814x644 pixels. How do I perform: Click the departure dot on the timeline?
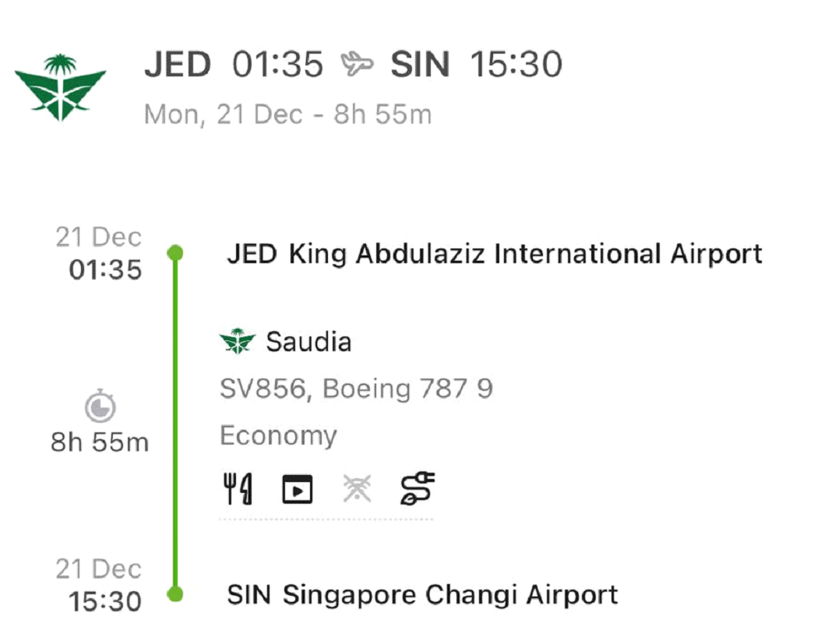[176, 253]
